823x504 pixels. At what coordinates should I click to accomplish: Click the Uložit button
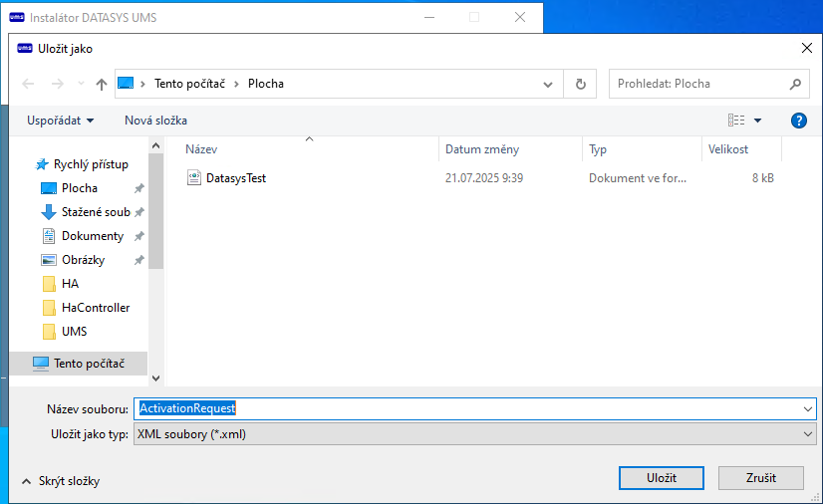(x=662, y=478)
